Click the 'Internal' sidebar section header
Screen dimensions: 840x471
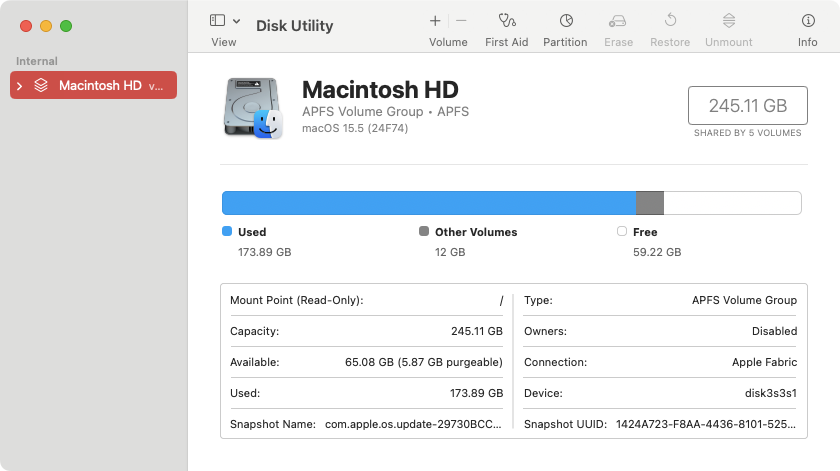coord(36,61)
